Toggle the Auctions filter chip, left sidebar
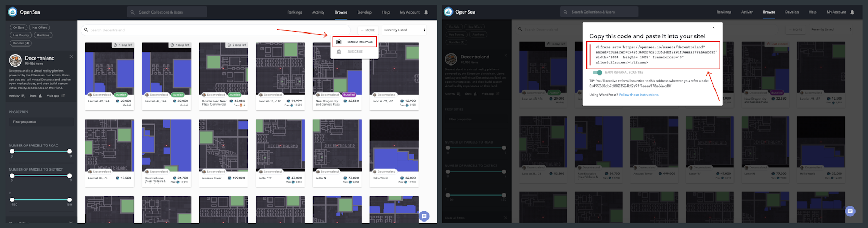The height and width of the screenshot is (228, 868). point(43,35)
